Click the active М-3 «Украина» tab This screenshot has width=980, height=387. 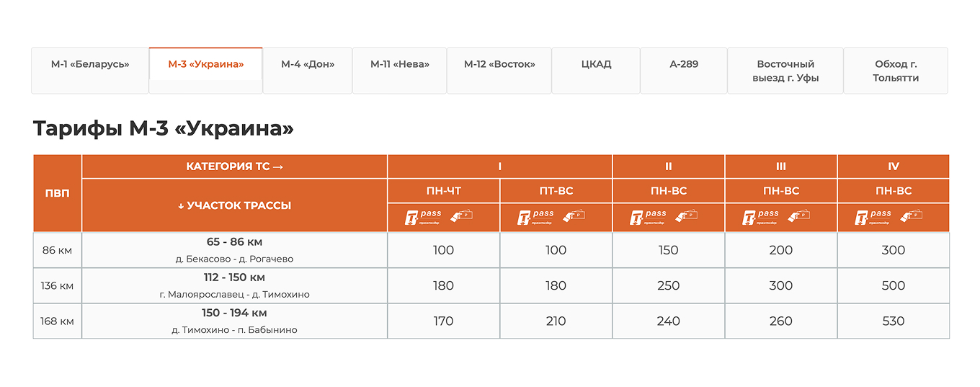[206, 64]
